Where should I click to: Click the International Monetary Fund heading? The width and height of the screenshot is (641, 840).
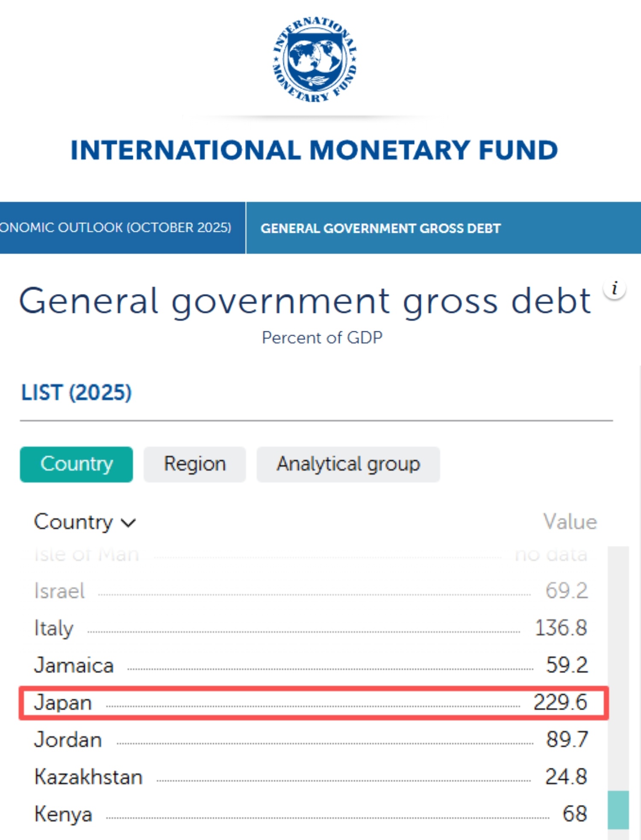pos(314,150)
